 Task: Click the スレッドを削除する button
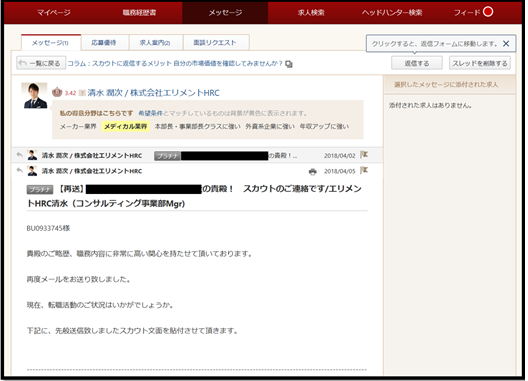click(480, 63)
